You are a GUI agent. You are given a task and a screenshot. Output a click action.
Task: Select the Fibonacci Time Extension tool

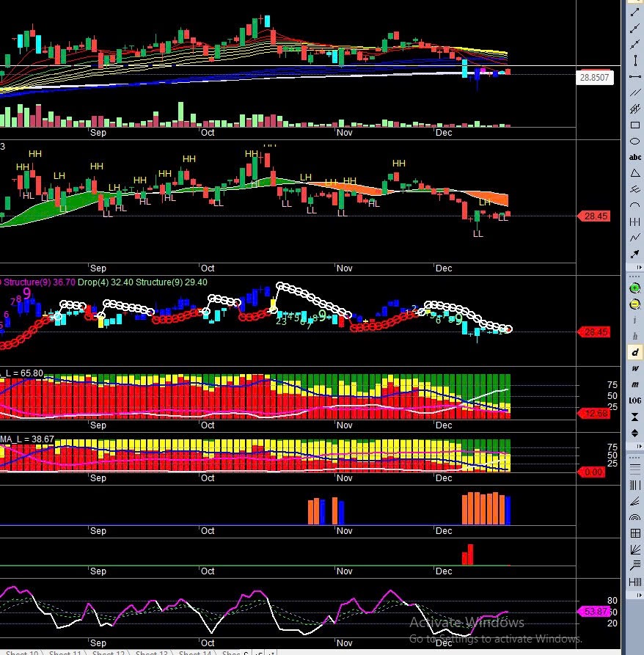pyautogui.click(x=634, y=582)
